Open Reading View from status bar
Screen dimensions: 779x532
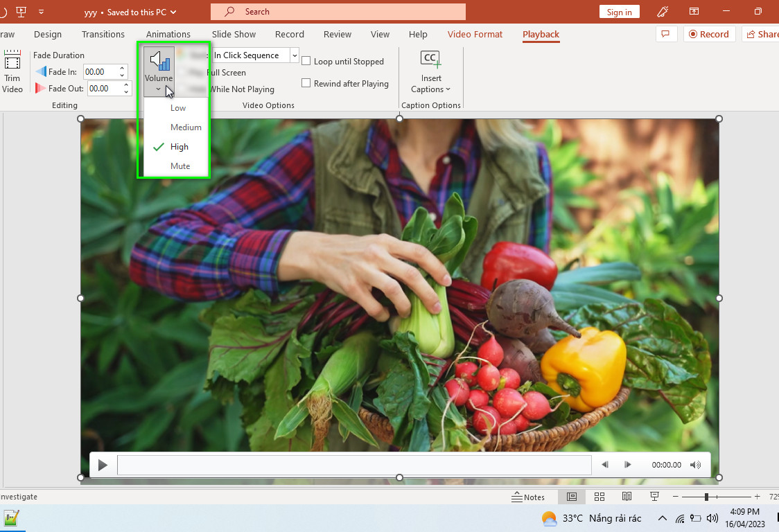(627, 497)
